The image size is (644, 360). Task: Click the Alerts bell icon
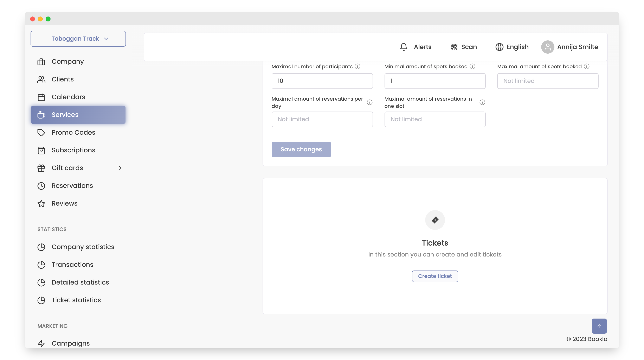[404, 47]
